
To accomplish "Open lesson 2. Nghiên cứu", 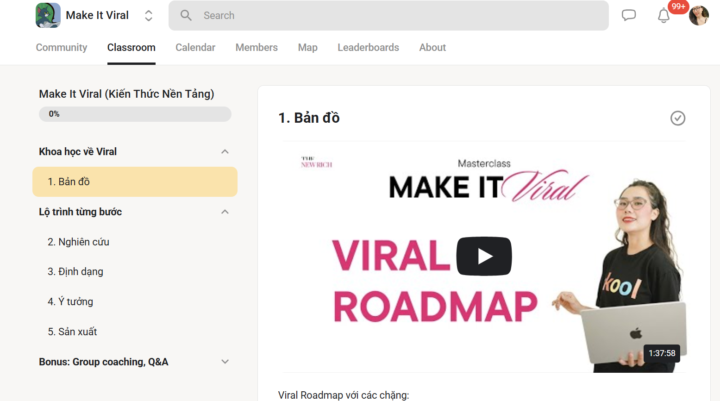I will pyautogui.click(x=79, y=242).
